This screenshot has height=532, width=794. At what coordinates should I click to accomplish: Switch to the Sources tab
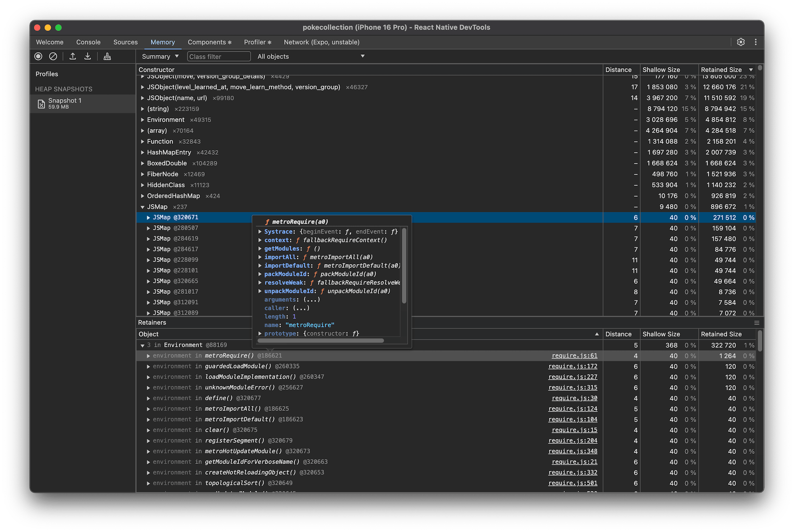(x=125, y=42)
